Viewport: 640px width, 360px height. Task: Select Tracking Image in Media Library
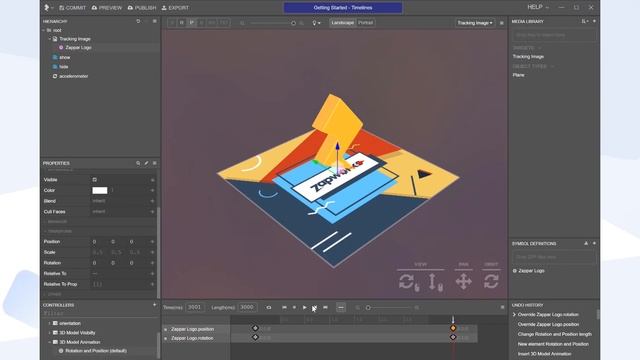click(x=528, y=57)
